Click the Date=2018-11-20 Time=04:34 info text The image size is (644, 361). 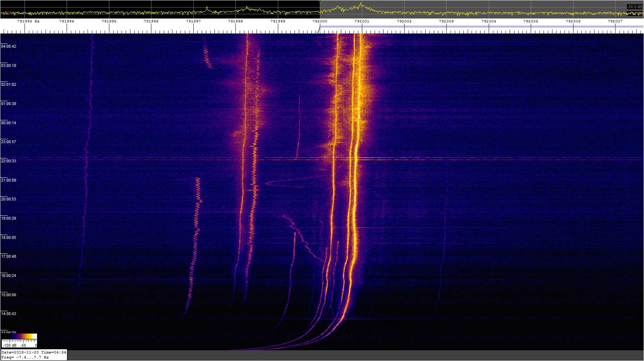pos(34,352)
